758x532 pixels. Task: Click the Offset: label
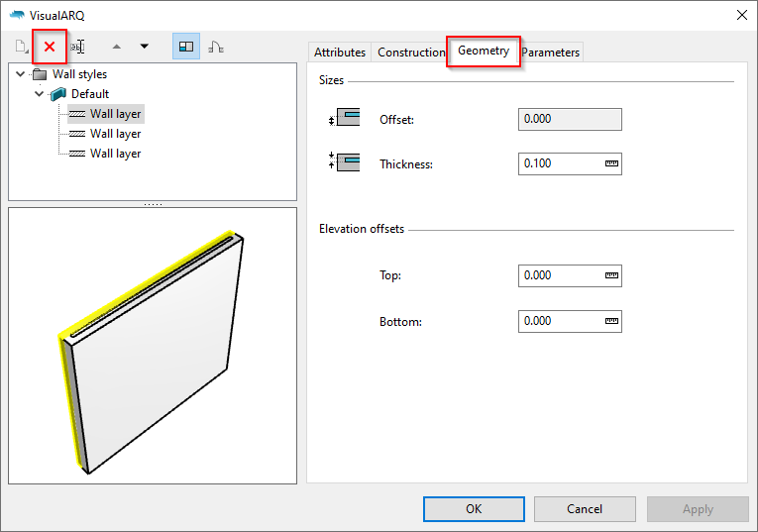tap(396, 120)
